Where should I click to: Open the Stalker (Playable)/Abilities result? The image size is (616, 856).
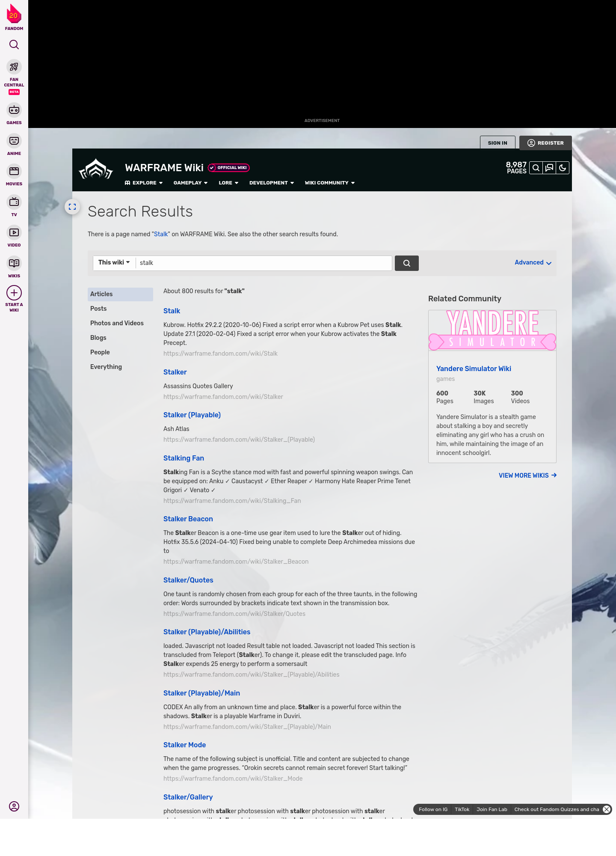pyautogui.click(x=207, y=632)
